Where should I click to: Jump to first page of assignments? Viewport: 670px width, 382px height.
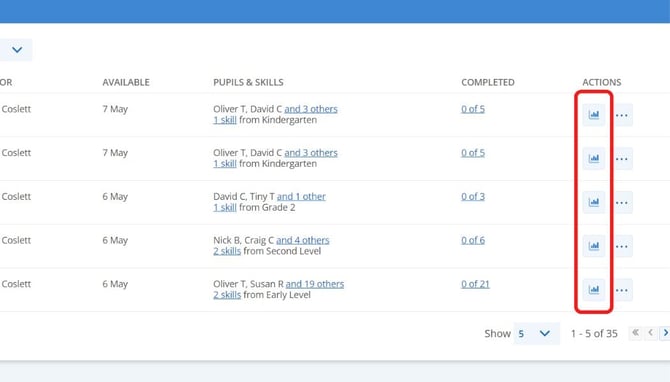click(635, 333)
